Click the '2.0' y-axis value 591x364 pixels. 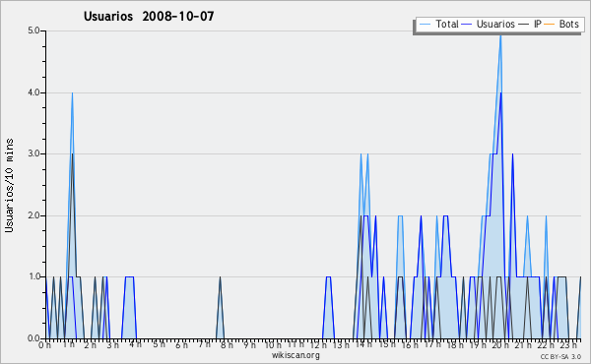(33, 215)
